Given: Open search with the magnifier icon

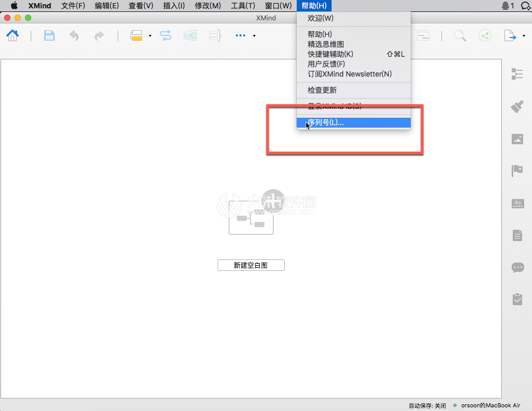Looking at the screenshot, I should [460, 35].
